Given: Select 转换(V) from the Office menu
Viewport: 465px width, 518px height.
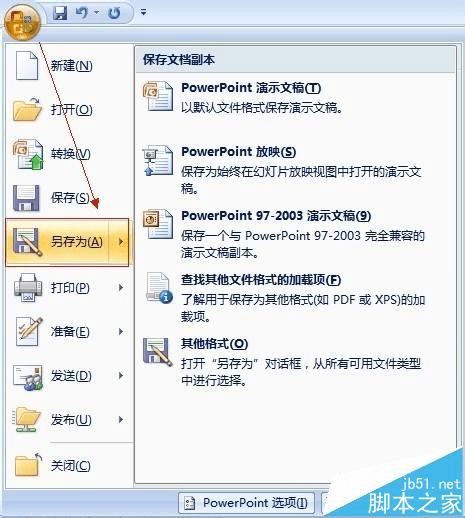Looking at the screenshot, I should click(69, 154).
